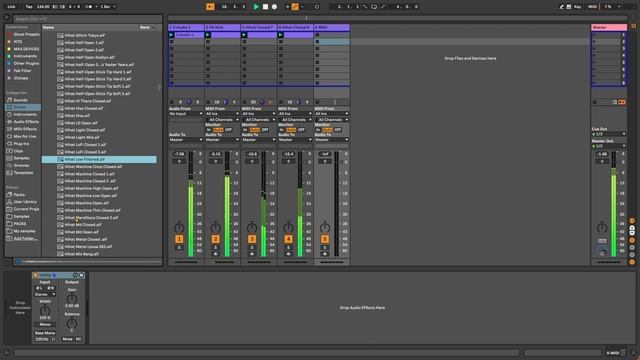
Task: Click the Utility Gain knob
Action: click(71, 298)
